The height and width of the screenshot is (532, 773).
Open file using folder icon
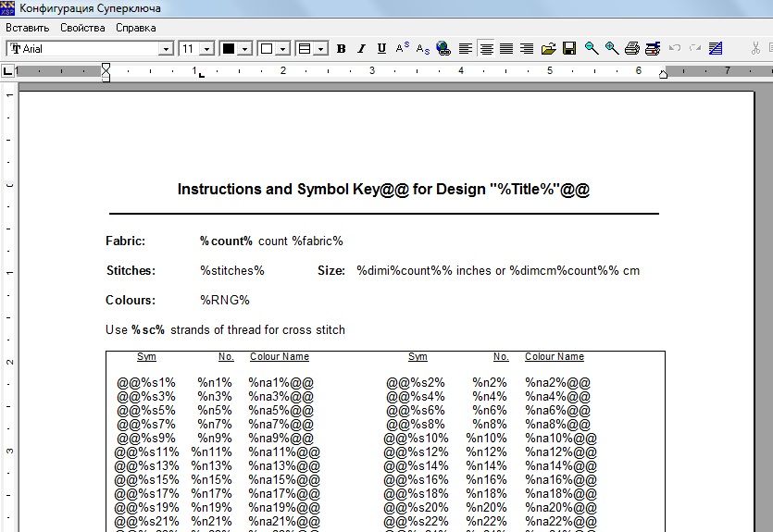[549, 48]
